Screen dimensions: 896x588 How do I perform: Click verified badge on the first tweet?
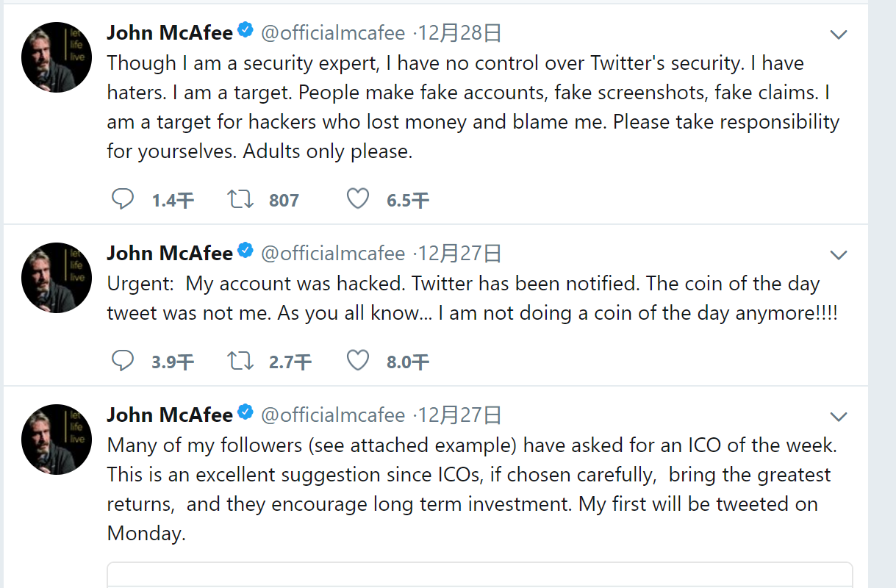[245, 32]
